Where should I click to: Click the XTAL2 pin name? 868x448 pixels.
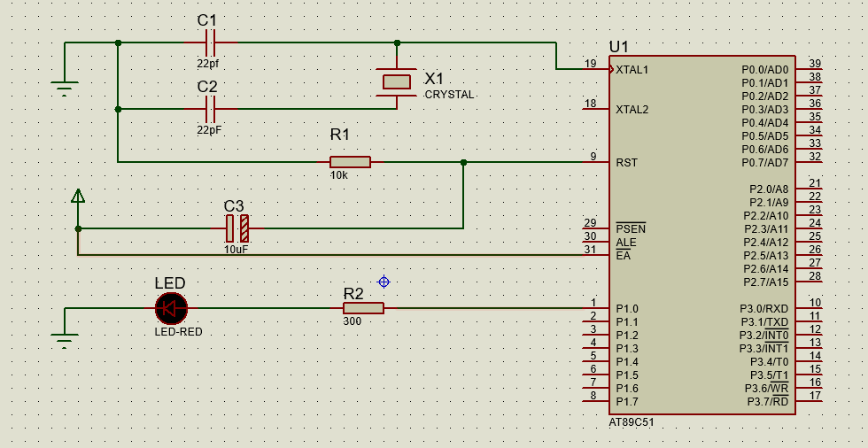point(632,110)
